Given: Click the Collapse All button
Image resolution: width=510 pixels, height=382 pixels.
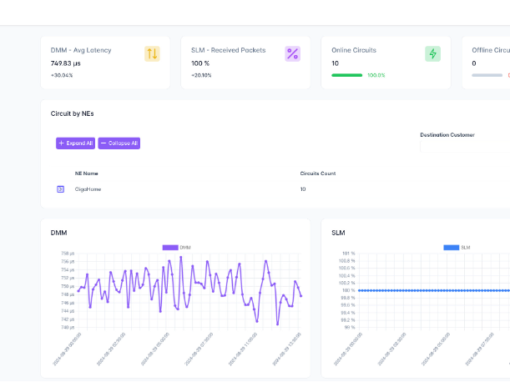Looking at the screenshot, I should tap(119, 143).
